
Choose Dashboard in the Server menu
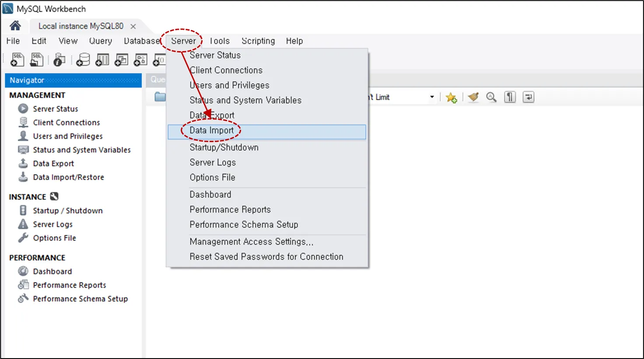267,195
